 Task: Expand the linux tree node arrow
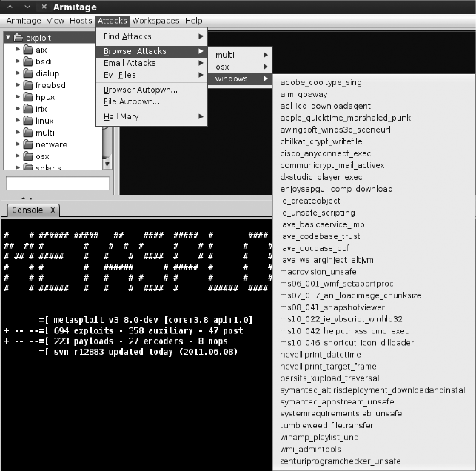18,120
